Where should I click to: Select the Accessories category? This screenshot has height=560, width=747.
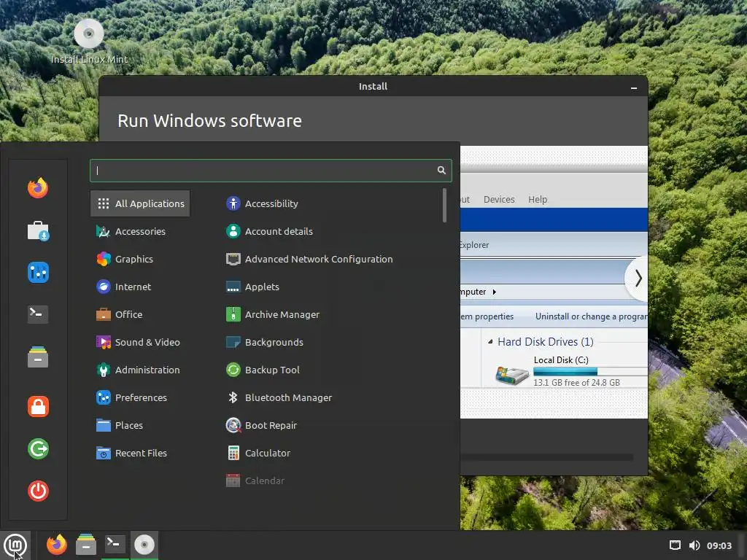(x=140, y=231)
